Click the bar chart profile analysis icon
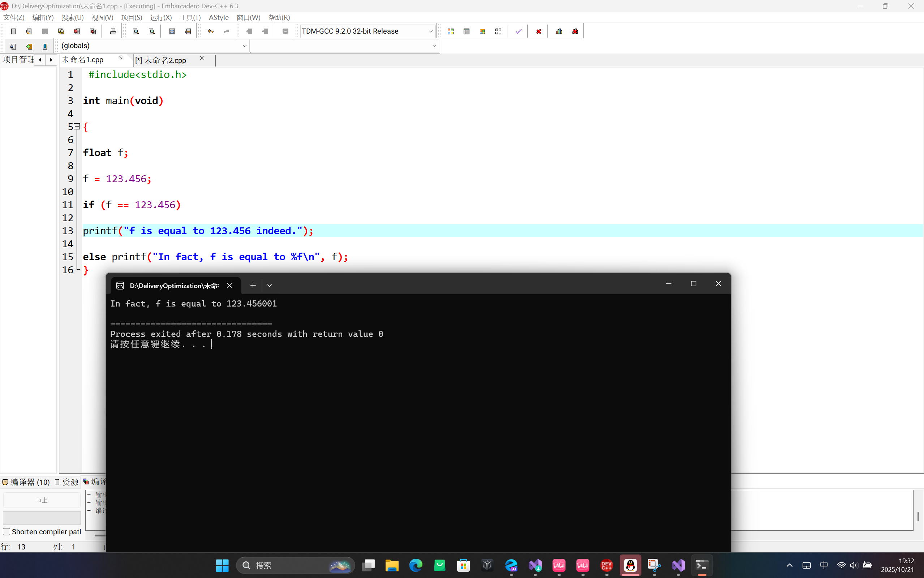Screen dimensions: 924x578 click(x=559, y=31)
